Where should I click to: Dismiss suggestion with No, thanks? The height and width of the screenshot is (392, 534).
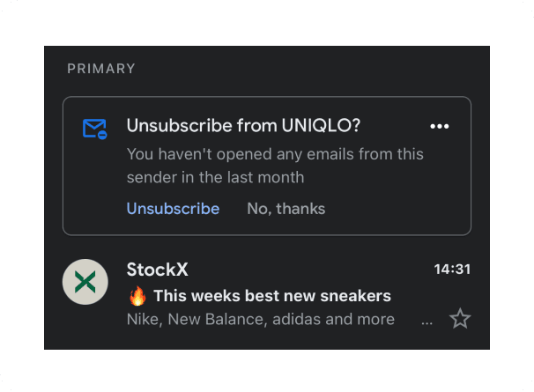coord(286,209)
